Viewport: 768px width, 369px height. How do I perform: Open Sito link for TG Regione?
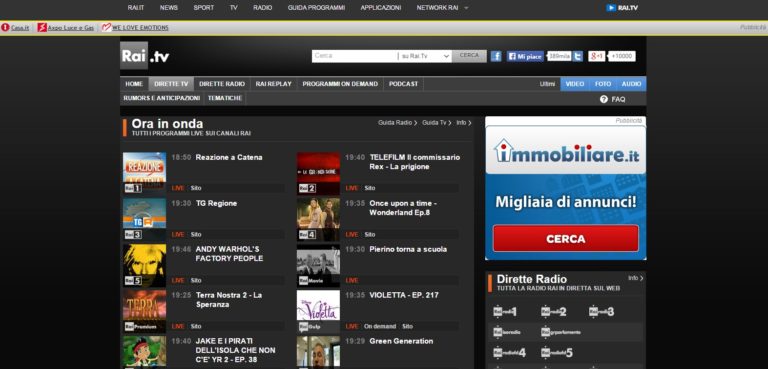196,235
